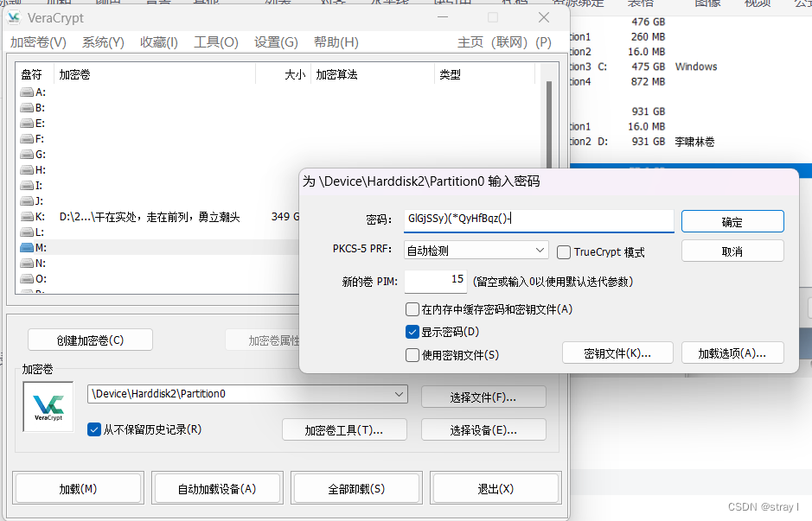This screenshot has width=812, height=521.
Task: Click '李啸林卷' volume label in background window
Action: click(694, 142)
